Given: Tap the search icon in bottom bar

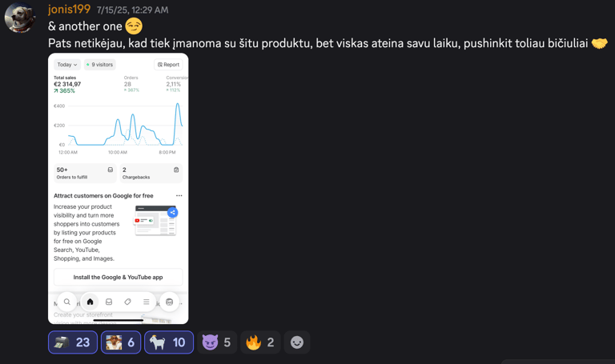Looking at the screenshot, I should click(67, 302).
